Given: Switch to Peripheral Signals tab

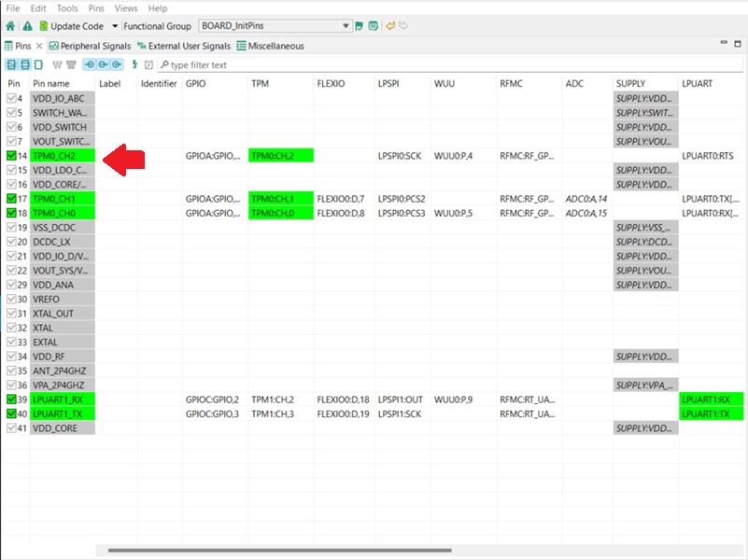Looking at the screenshot, I should click(90, 46).
